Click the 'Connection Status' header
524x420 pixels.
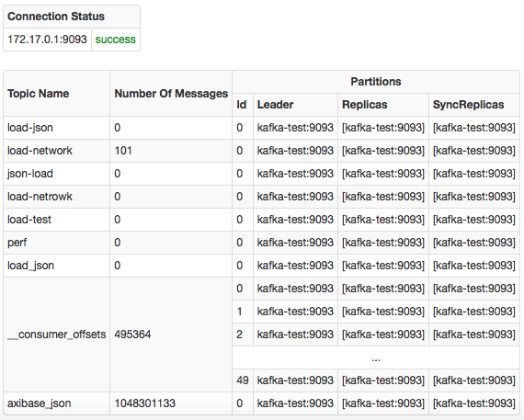tap(72, 17)
